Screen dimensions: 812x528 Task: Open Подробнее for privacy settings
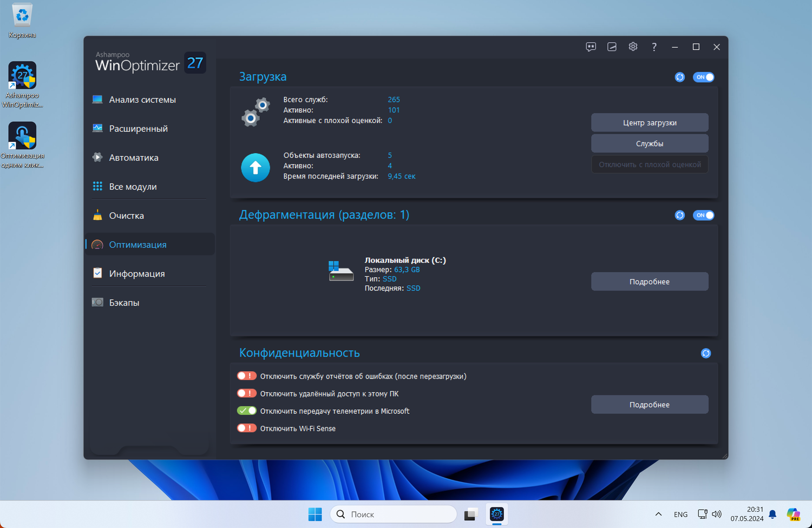click(650, 405)
